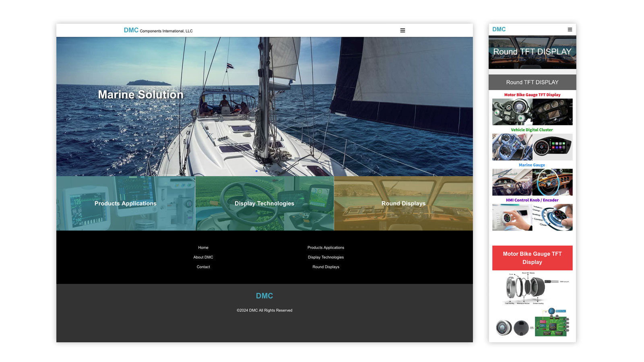The height and width of the screenshot is (362, 644).
Task: Select the HMI Control Knob / Encoder image
Action: [x=532, y=217]
